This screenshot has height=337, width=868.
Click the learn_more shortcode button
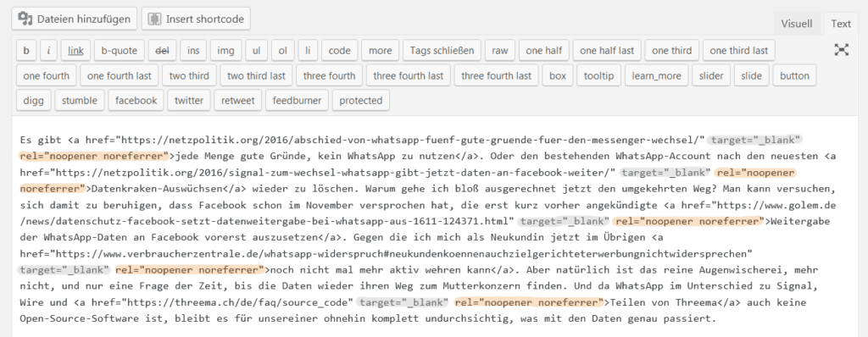[657, 76]
